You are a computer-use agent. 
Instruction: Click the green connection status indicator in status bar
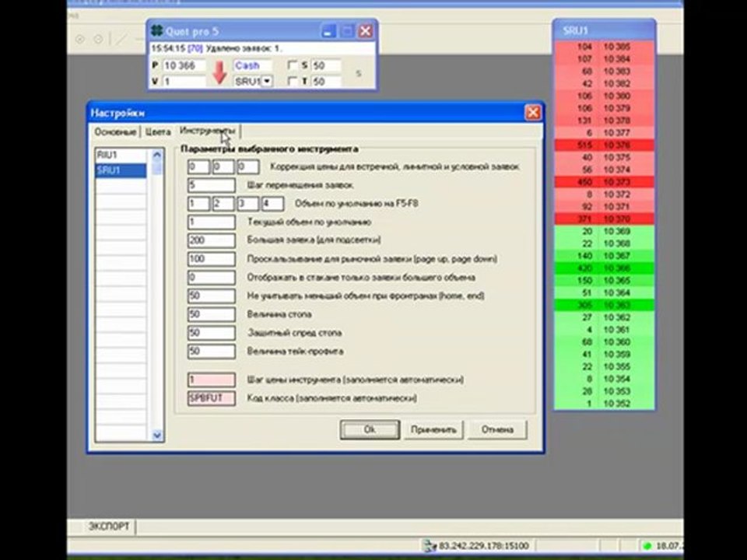coord(647,546)
